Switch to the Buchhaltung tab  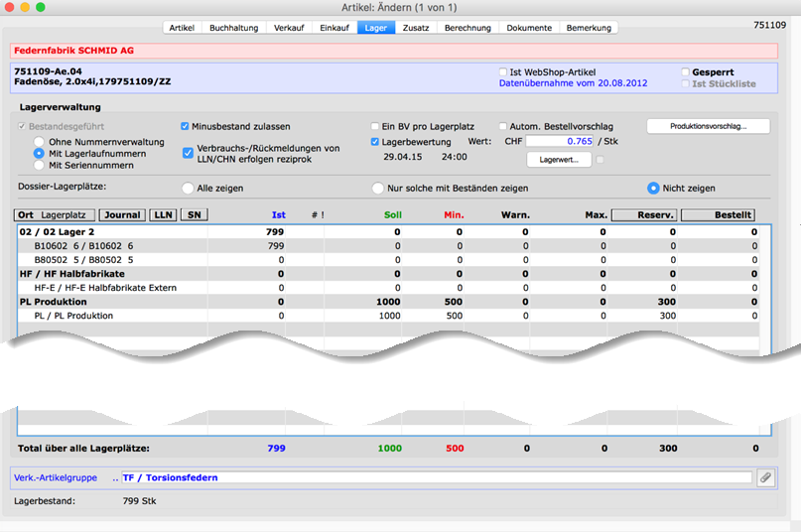[x=233, y=28]
